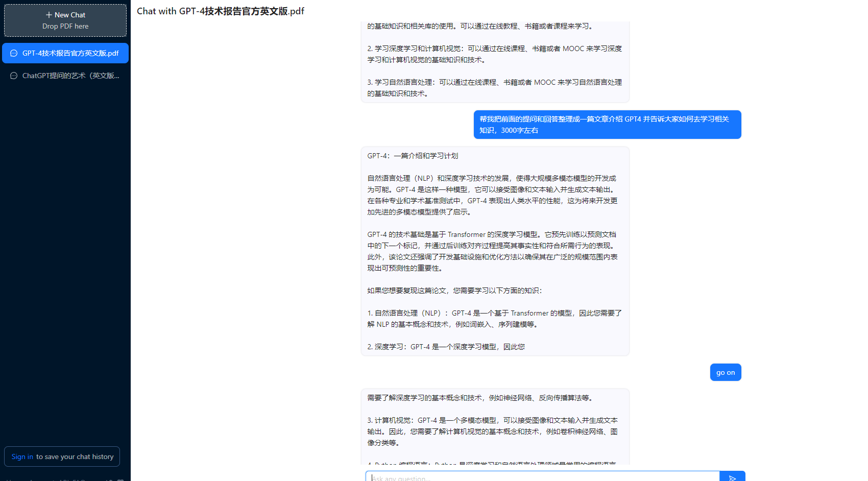Click the line 2. 深度学习：GPT-4 是一个深度学习模型
Screen dimensions: 868x481
pyautogui.click(x=446, y=347)
